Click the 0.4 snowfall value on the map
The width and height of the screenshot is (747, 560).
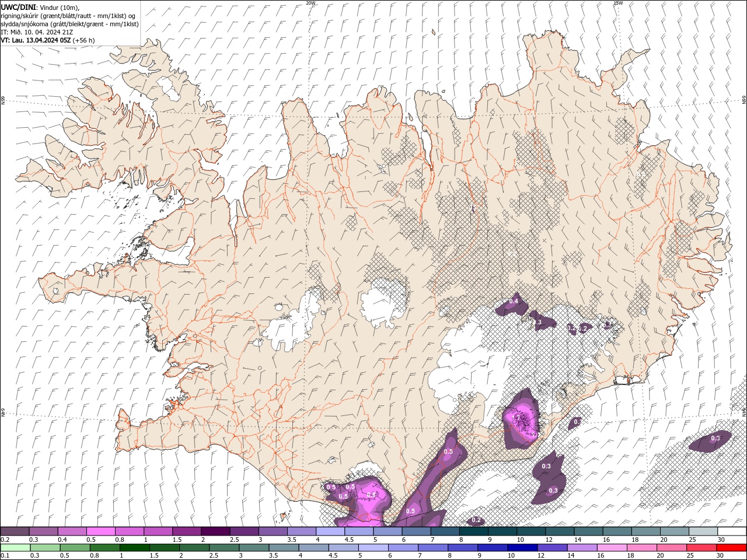[514, 301]
